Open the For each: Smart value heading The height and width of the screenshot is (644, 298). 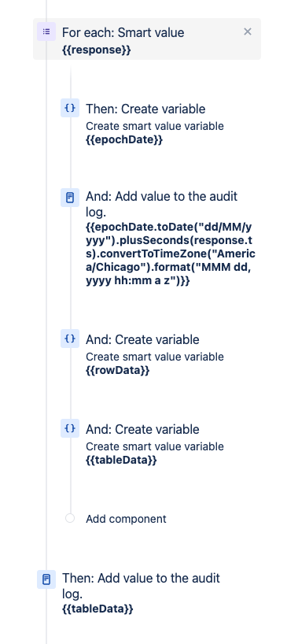(x=123, y=32)
